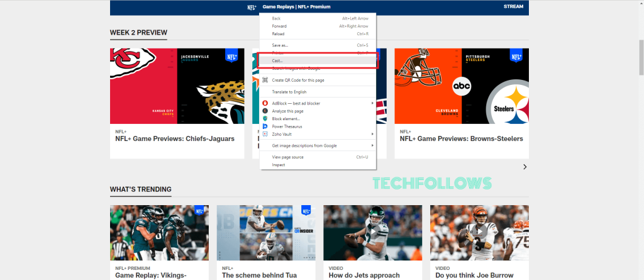
Task: Click the Chiefs-Jaguars preview thumbnail
Action: coord(177,86)
